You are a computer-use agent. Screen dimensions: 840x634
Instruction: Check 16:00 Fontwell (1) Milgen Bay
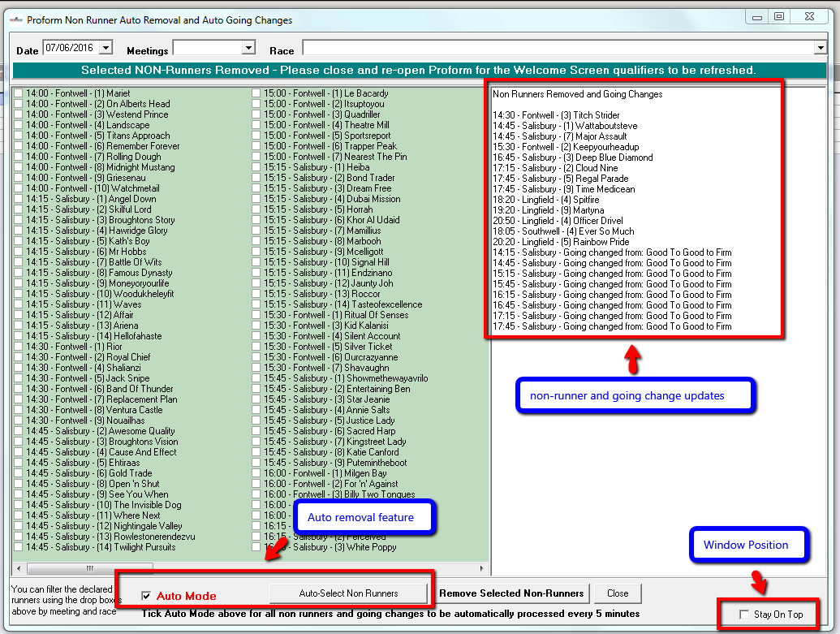[256, 473]
